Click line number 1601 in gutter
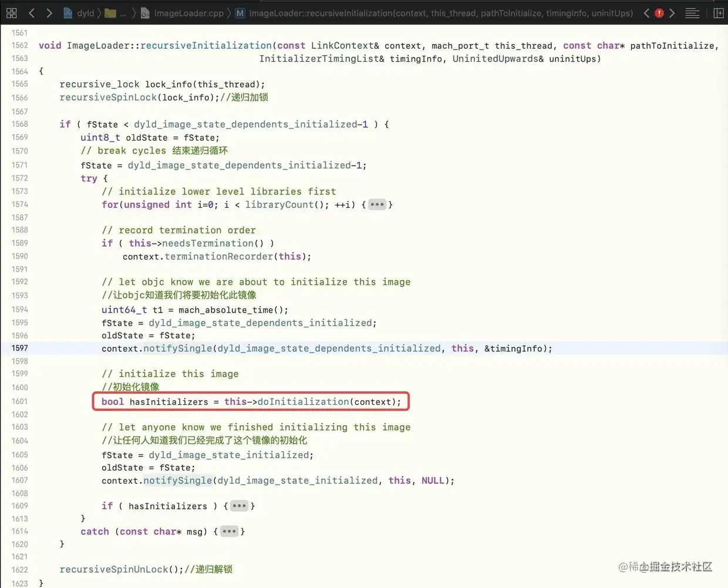The height and width of the screenshot is (588, 728). coord(19,402)
